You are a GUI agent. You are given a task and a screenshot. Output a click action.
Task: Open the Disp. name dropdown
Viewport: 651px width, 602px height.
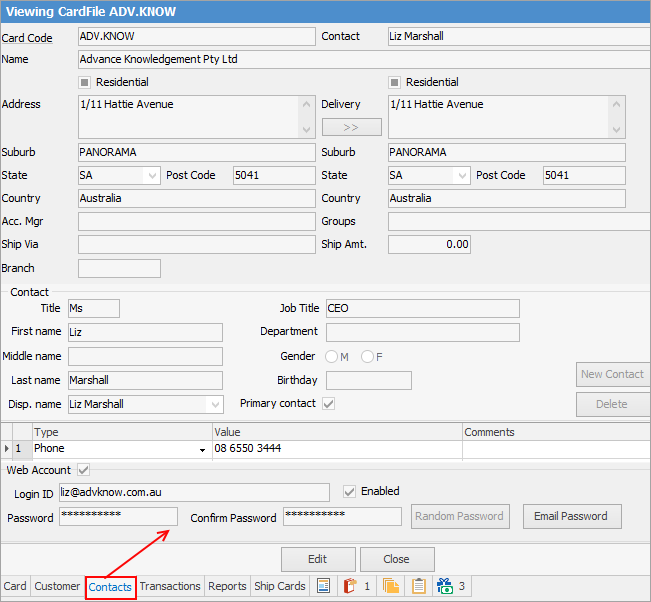point(214,405)
